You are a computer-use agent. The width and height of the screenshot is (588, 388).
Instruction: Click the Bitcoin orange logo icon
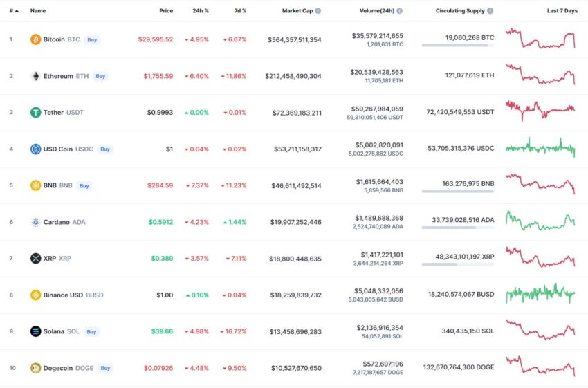click(x=35, y=39)
